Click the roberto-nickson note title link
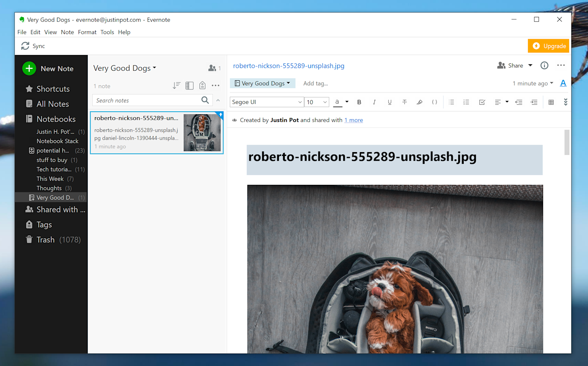The width and height of the screenshot is (588, 366). click(x=289, y=66)
